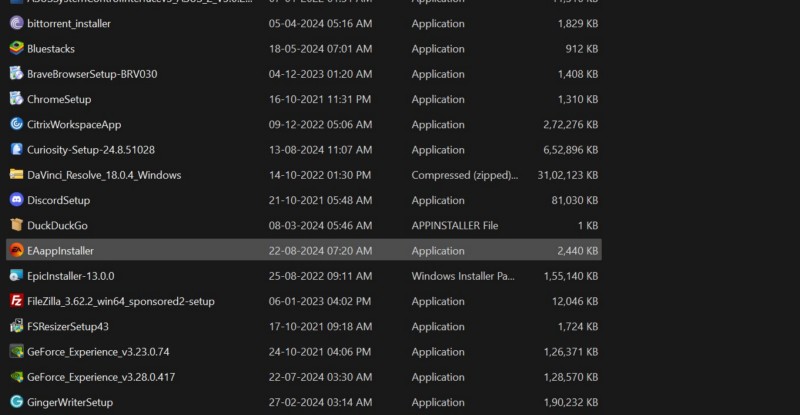Click the Bluestacks file icon
Screen dimensions: 800x415
coord(16,48)
